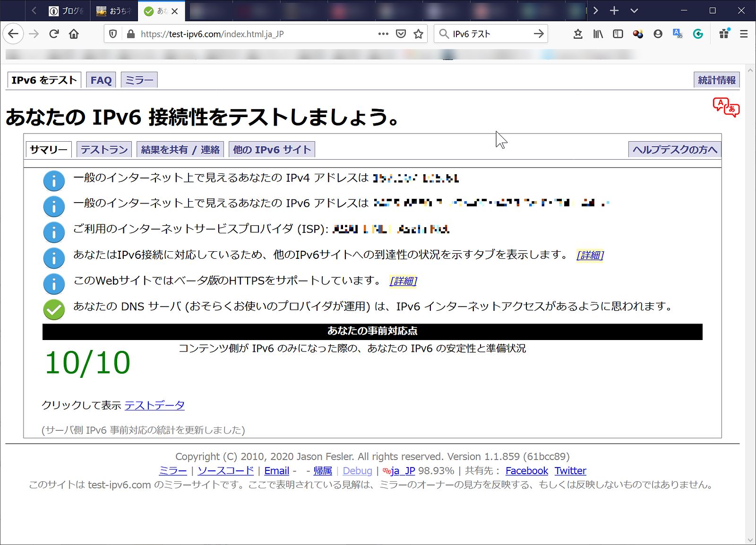Save page to Pocket
The image size is (756, 545).
401,34
